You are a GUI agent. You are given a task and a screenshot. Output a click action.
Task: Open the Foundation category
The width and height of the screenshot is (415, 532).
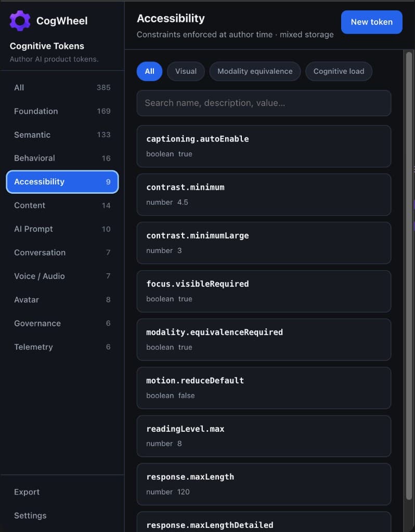coord(62,111)
